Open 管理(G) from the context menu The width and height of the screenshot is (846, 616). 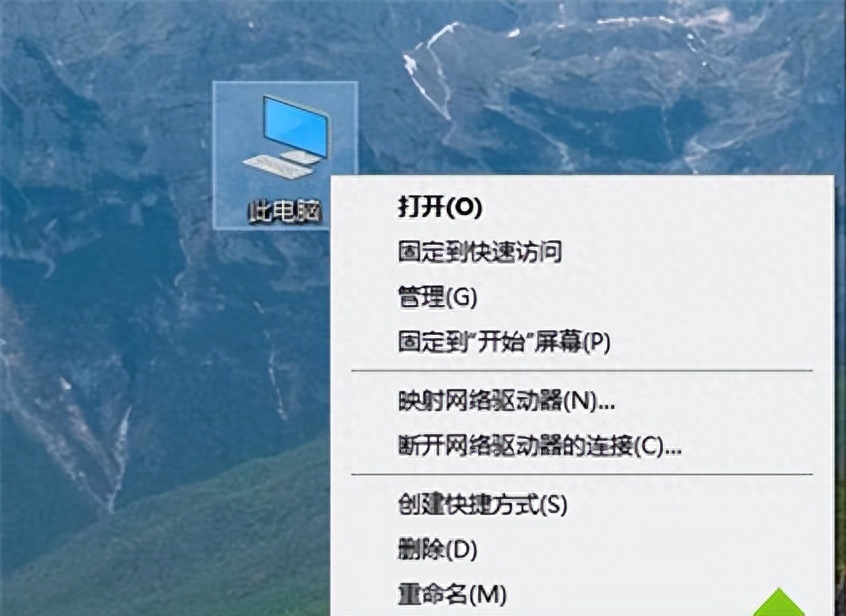tap(437, 297)
